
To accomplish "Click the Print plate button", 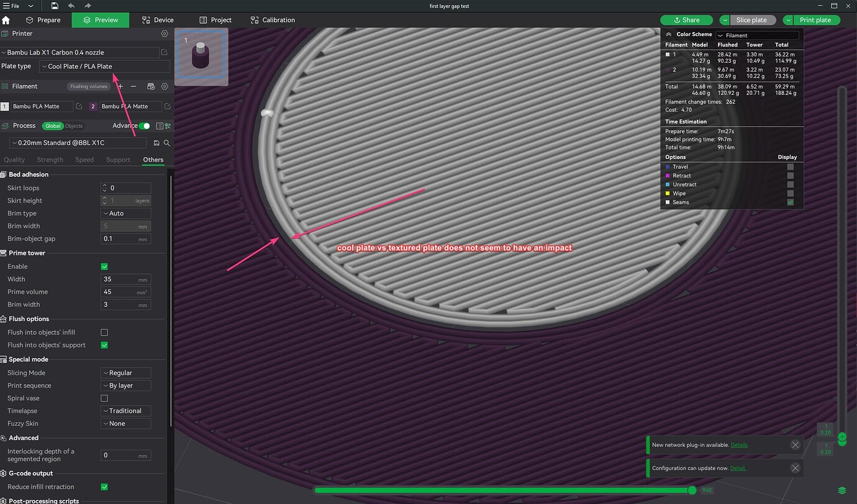I will (815, 20).
